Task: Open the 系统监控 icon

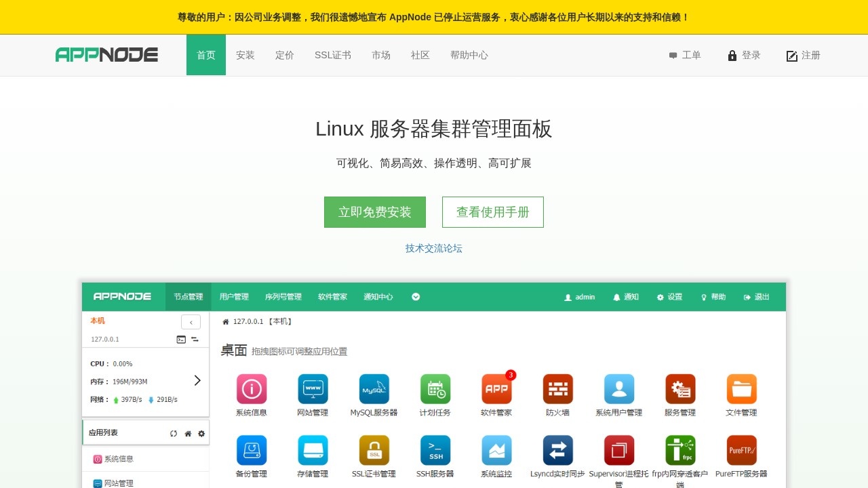Action: [496, 450]
